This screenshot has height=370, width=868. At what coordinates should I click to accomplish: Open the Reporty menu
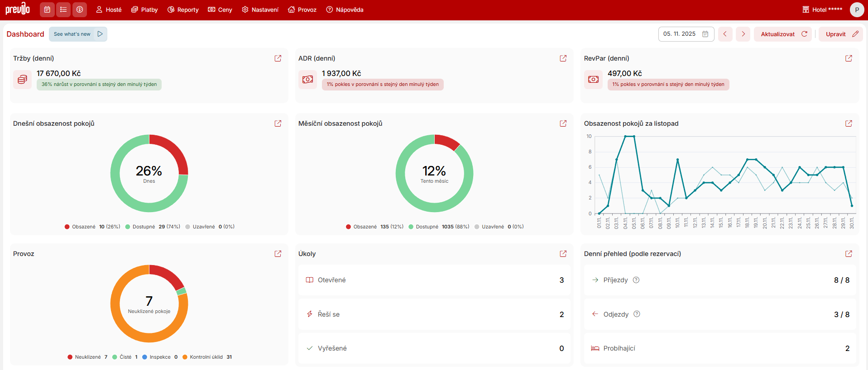[x=183, y=9]
